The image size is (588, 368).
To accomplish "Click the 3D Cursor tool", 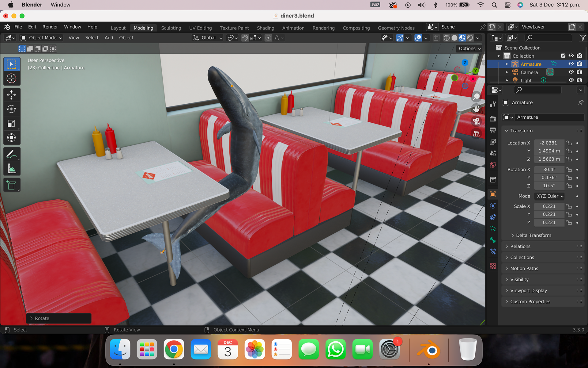I will pyautogui.click(x=11, y=79).
